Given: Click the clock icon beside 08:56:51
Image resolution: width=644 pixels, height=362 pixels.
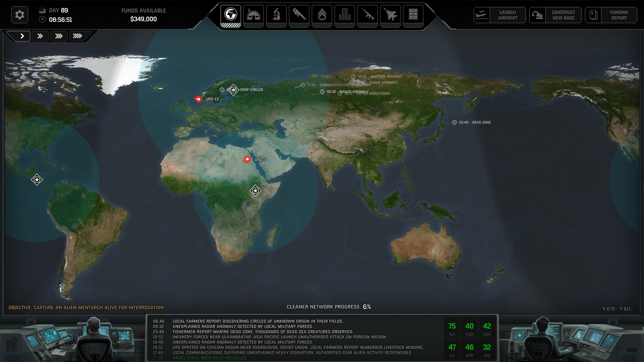Looking at the screenshot, I should tap(42, 19).
